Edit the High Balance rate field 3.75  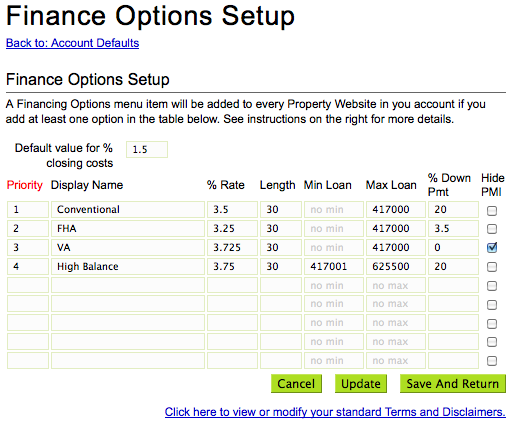(x=232, y=267)
